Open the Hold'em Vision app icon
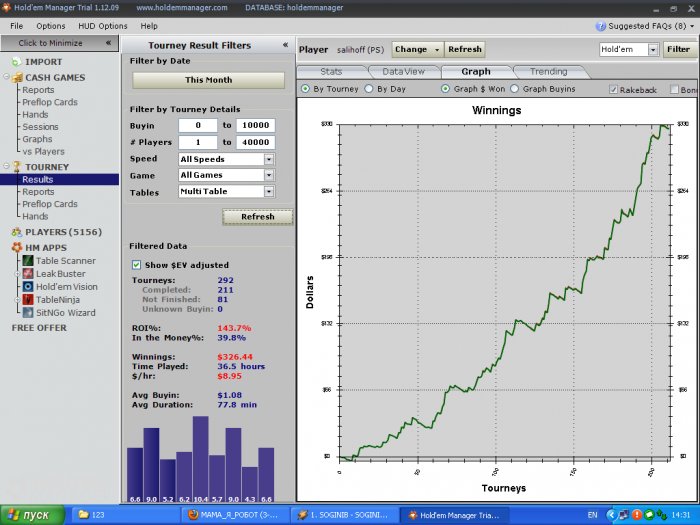The height and width of the screenshot is (525, 700). [28, 286]
